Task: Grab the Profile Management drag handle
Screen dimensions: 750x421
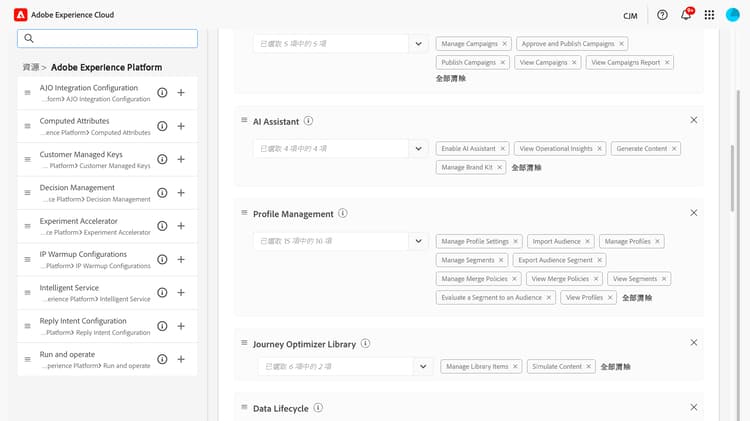Action: pyautogui.click(x=244, y=212)
